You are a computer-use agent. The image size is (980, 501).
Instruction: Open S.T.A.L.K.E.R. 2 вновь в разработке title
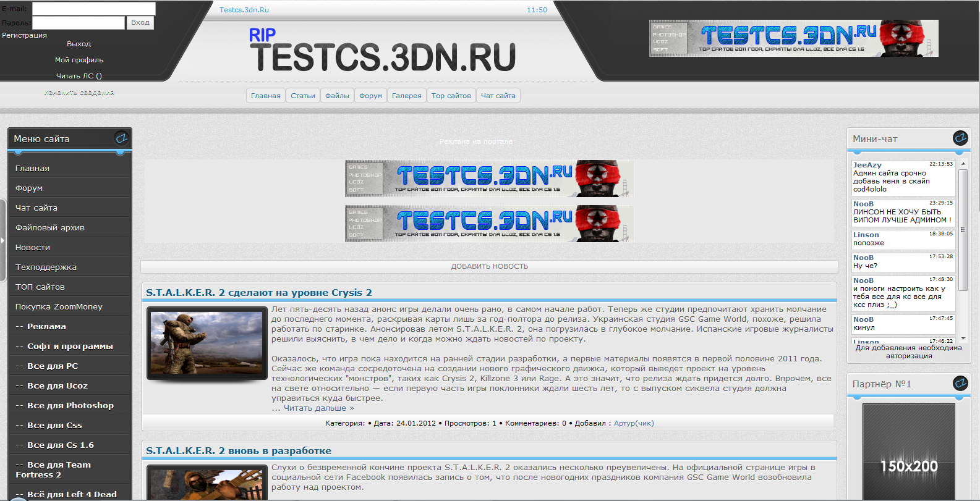coord(239,451)
